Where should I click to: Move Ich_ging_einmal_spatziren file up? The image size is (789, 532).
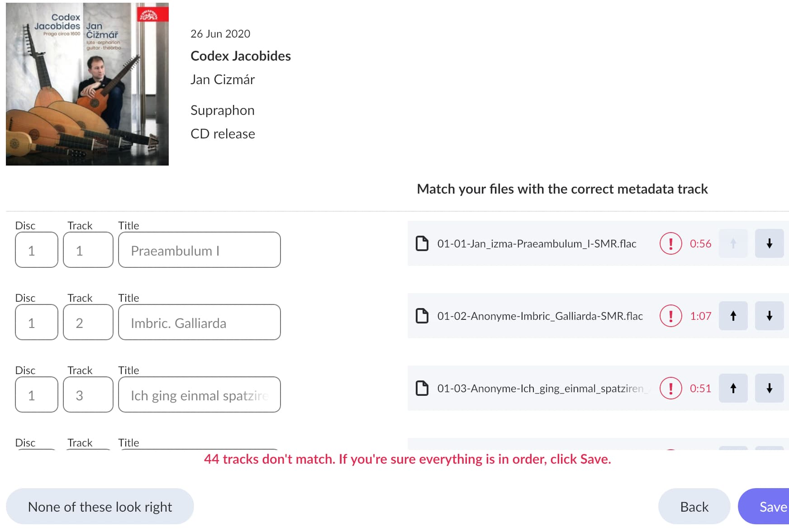[x=733, y=388]
